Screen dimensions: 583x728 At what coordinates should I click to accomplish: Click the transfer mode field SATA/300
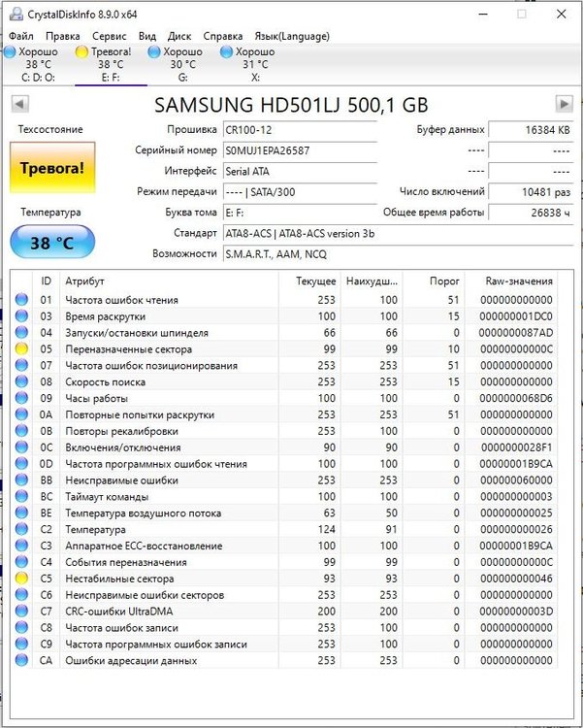tap(300, 192)
